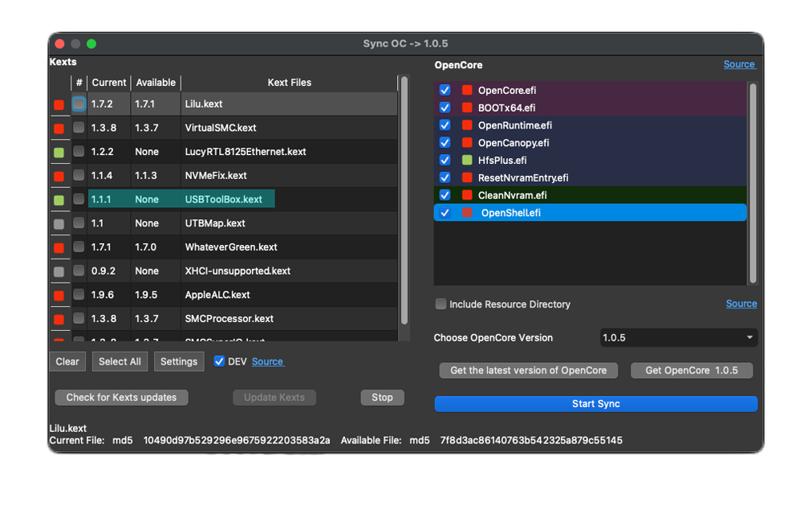Open the Choose OpenCore Version dropdown
812x514 pixels.
pyautogui.click(x=678, y=338)
